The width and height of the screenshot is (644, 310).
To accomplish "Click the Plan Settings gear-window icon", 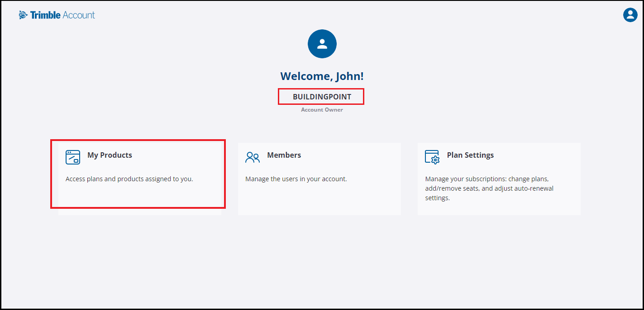I will 432,157.
